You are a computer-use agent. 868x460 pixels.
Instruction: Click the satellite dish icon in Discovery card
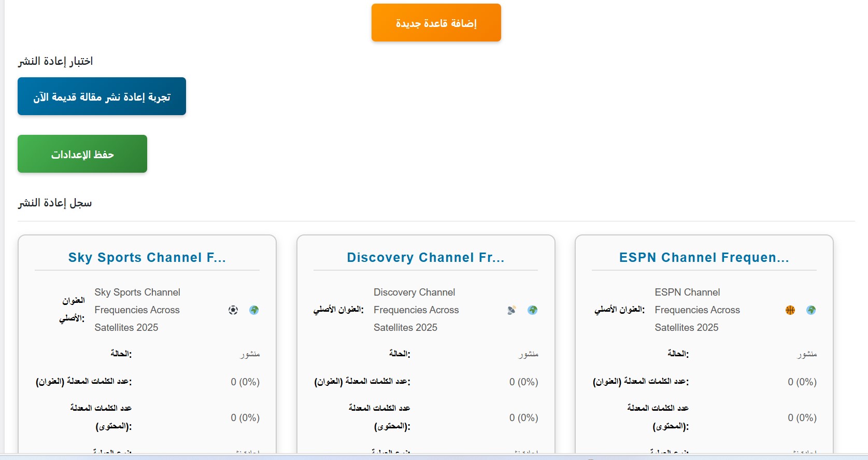pyautogui.click(x=511, y=310)
